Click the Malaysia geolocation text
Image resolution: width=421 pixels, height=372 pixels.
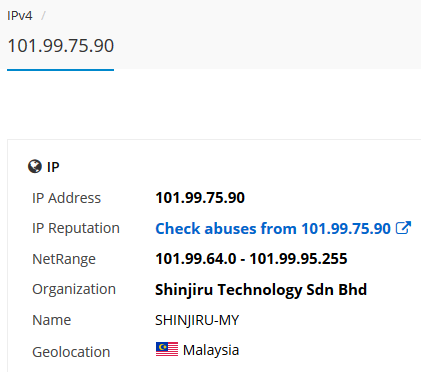[211, 350]
